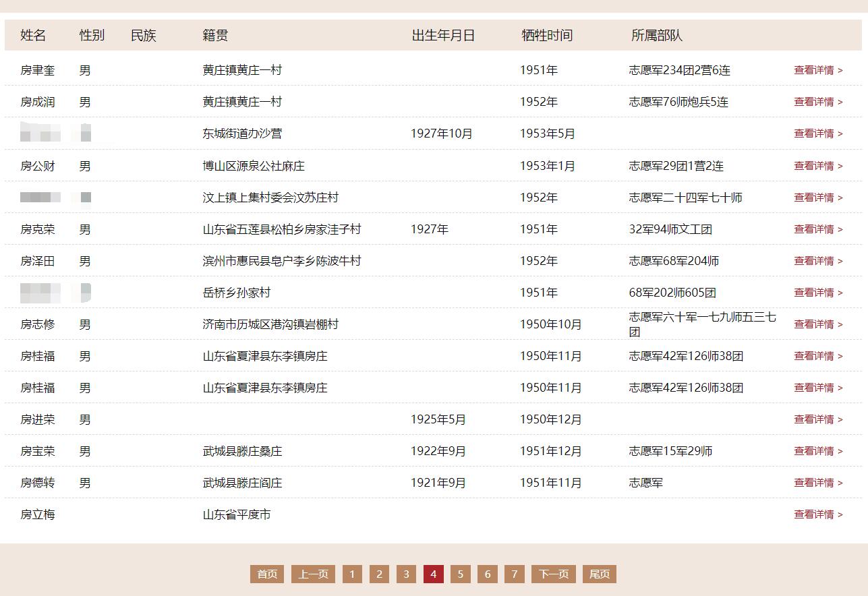Click the highlighted page 4 button

pyautogui.click(x=434, y=574)
